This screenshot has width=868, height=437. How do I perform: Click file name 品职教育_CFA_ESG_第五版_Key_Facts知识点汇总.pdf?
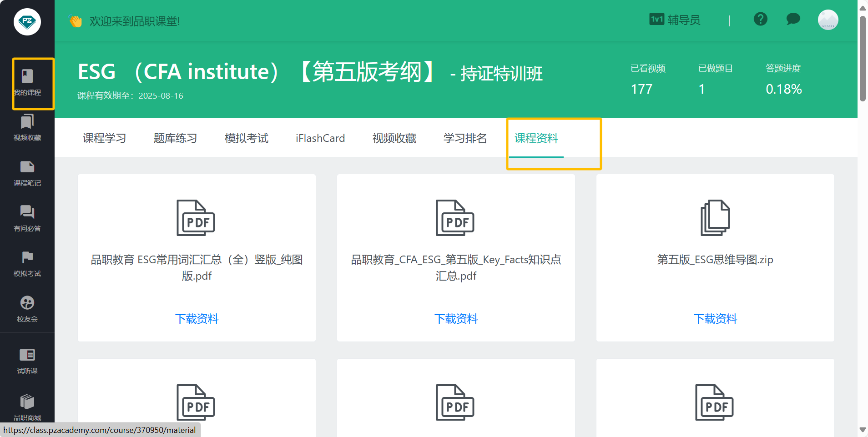click(x=456, y=268)
